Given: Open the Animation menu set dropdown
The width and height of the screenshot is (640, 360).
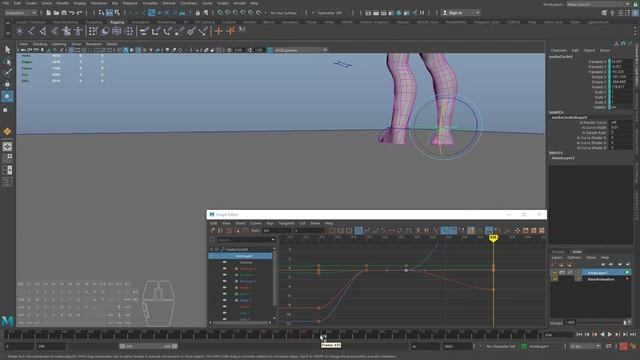Looking at the screenshot, I should pos(20,13).
